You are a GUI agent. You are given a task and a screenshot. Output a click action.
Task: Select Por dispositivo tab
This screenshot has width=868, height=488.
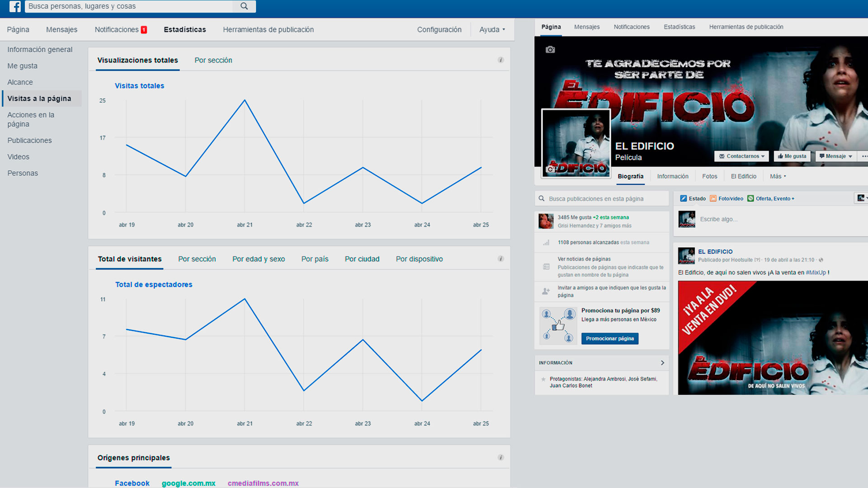(x=419, y=259)
